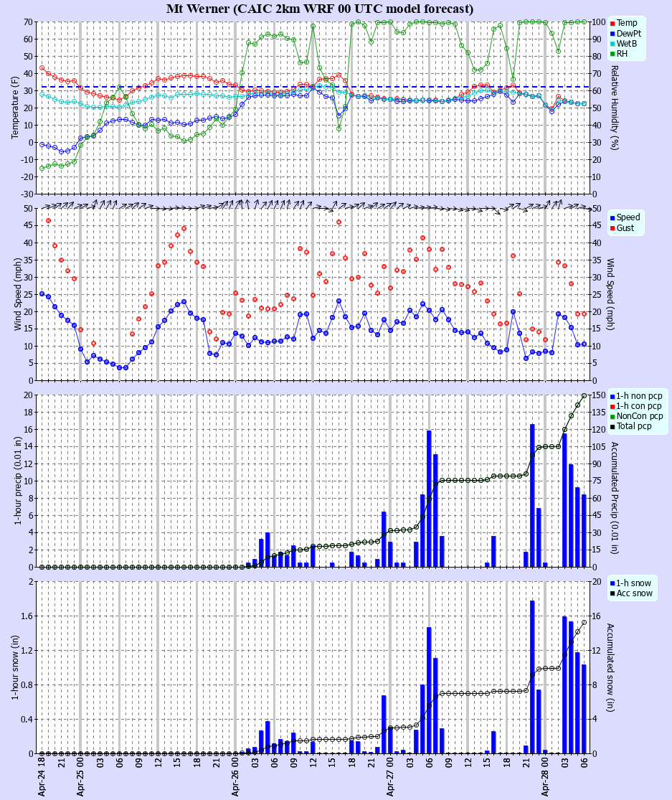Click the blue Speed legend marker

click(611, 218)
